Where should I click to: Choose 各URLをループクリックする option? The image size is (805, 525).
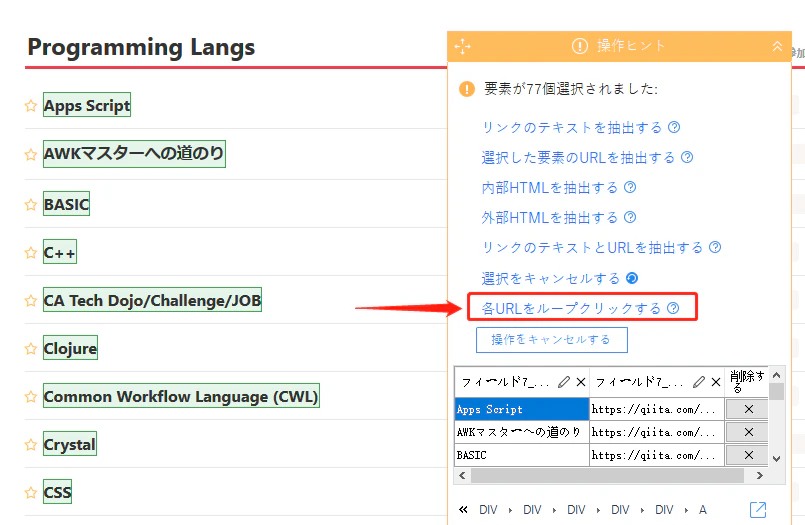pos(571,308)
